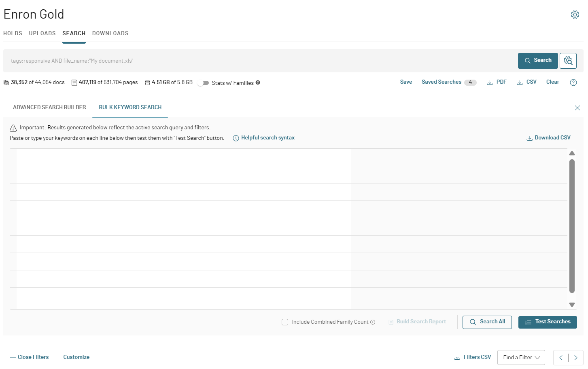Open settings gear icon at top right
This screenshot has width=588, height=369.
tap(575, 15)
